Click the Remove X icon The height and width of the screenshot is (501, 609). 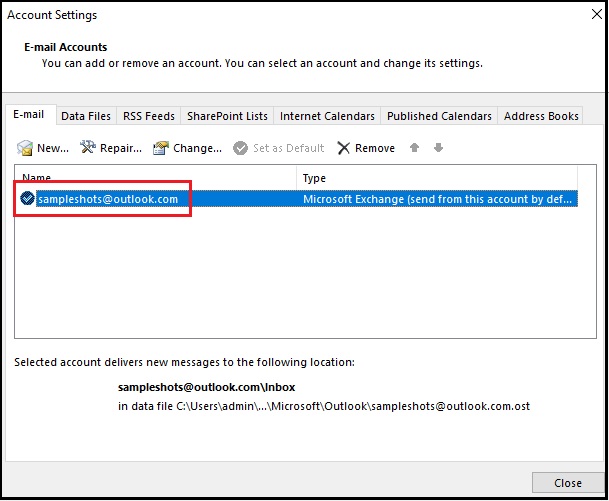pos(343,148)
